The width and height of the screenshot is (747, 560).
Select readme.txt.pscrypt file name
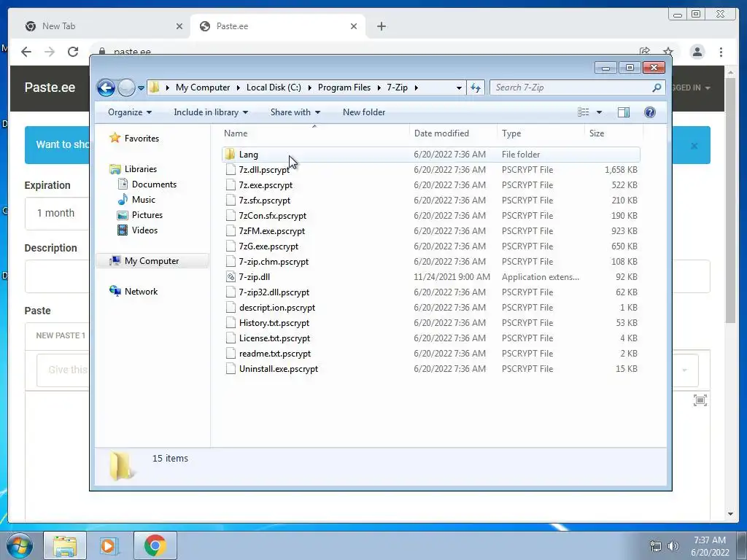point(275,354)
